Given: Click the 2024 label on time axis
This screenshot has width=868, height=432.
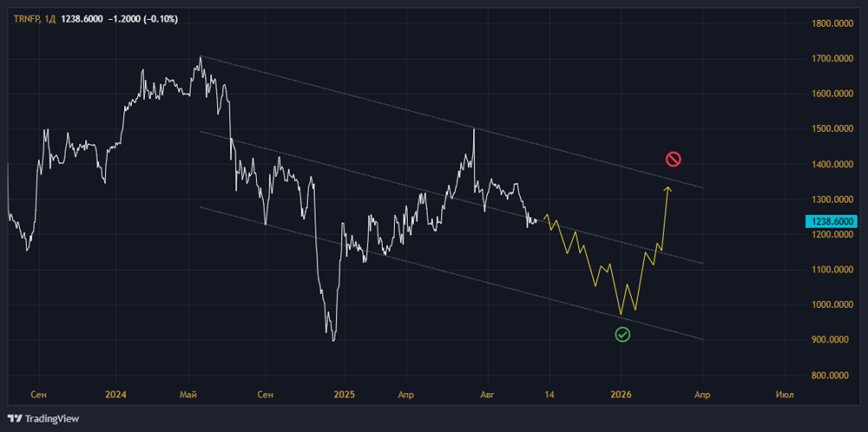Looking at the screenshot, I should click(115, 395).
